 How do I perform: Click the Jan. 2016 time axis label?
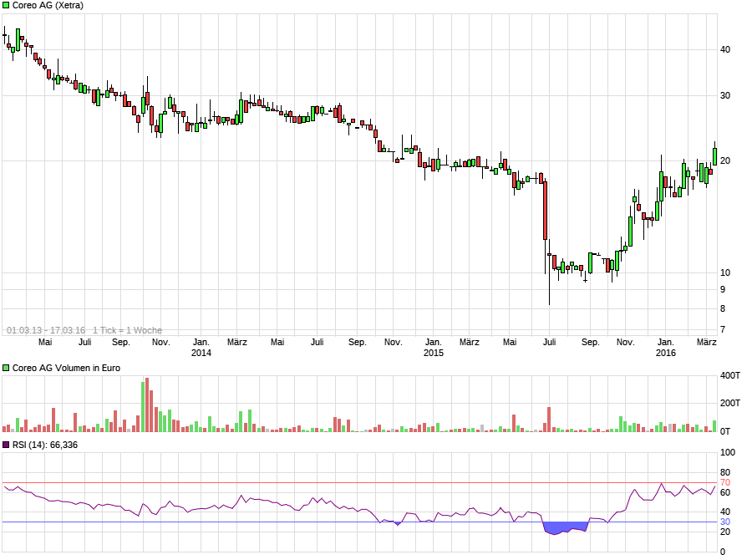point(665,348)
